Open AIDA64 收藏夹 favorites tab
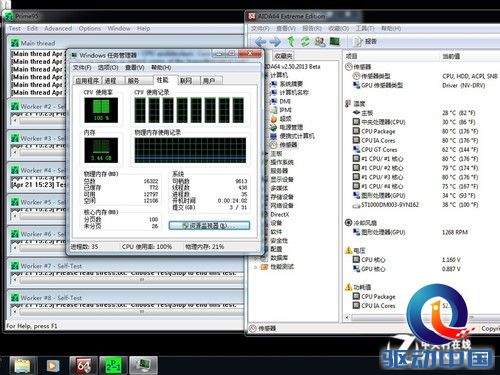 click(x=284, y=56)
